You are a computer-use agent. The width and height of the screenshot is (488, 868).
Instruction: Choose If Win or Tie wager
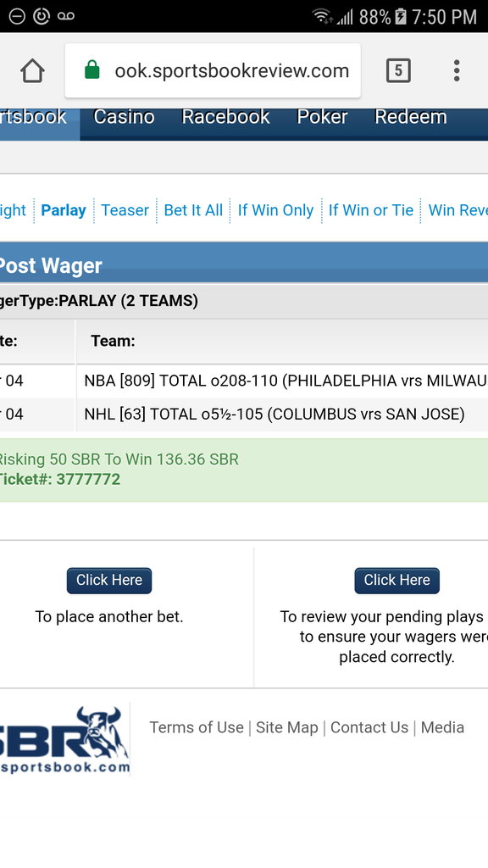point(371,210)
